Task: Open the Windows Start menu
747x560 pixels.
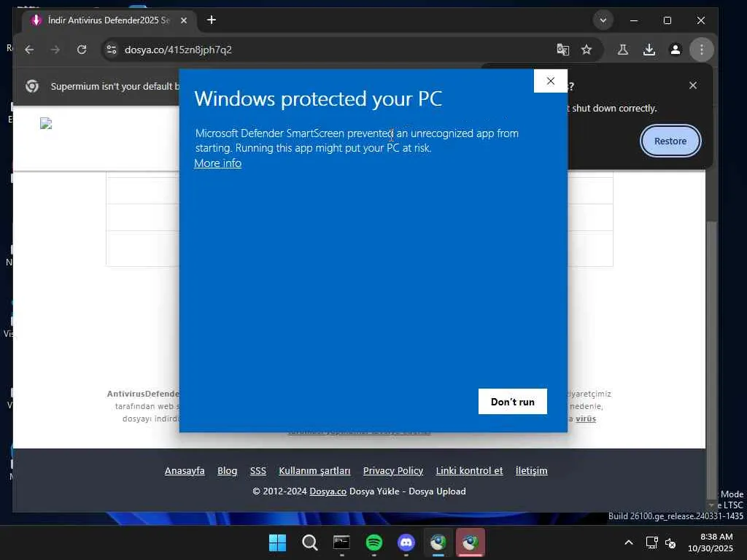Action: [x=277, y=542]
